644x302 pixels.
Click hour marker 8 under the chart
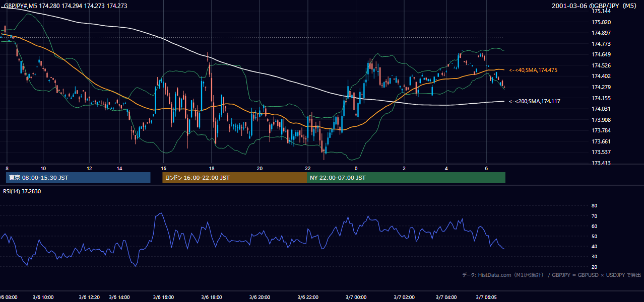[x=7, y=168]
